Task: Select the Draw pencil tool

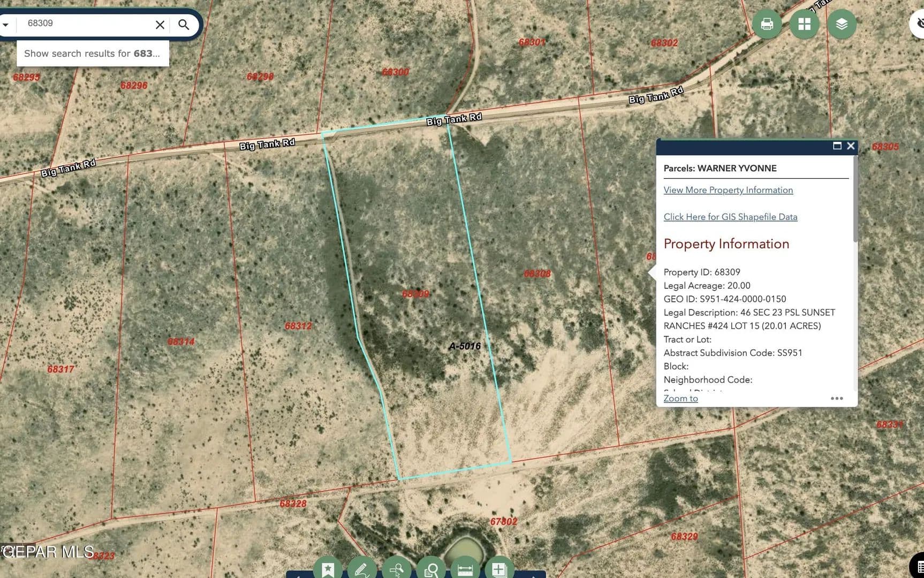Action: [x=362, y=569]
